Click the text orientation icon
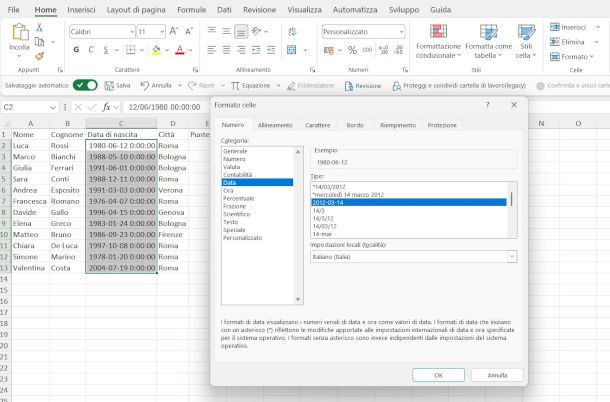 click(x=256, y=31)
